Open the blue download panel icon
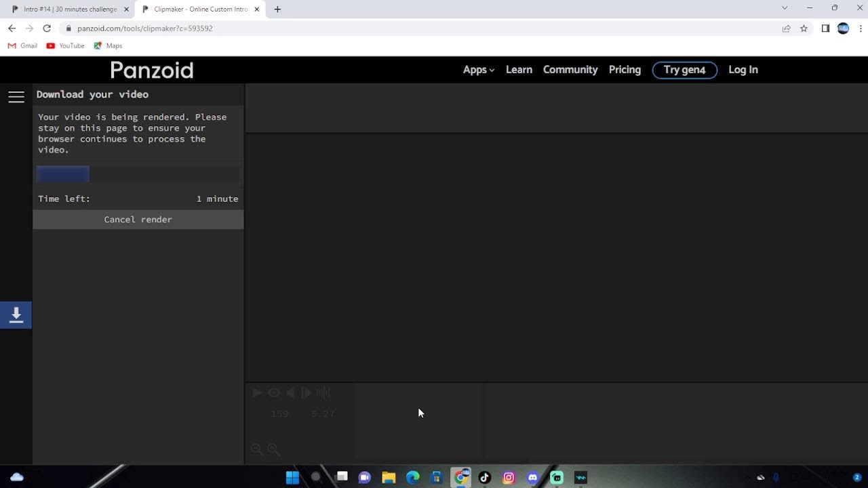Image resolution: width=868 pixels, height=488 pixels. [16, 315]
